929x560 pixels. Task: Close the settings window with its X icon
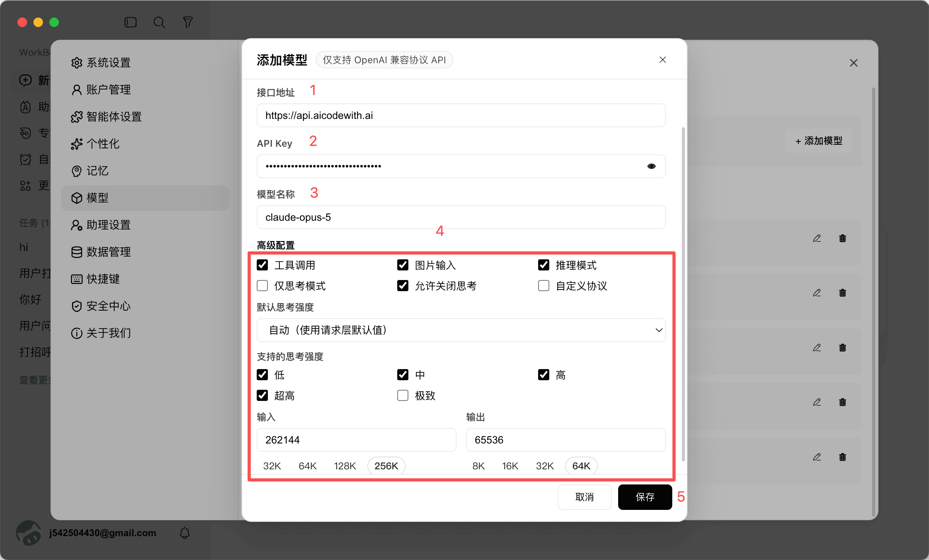point(853,63)
